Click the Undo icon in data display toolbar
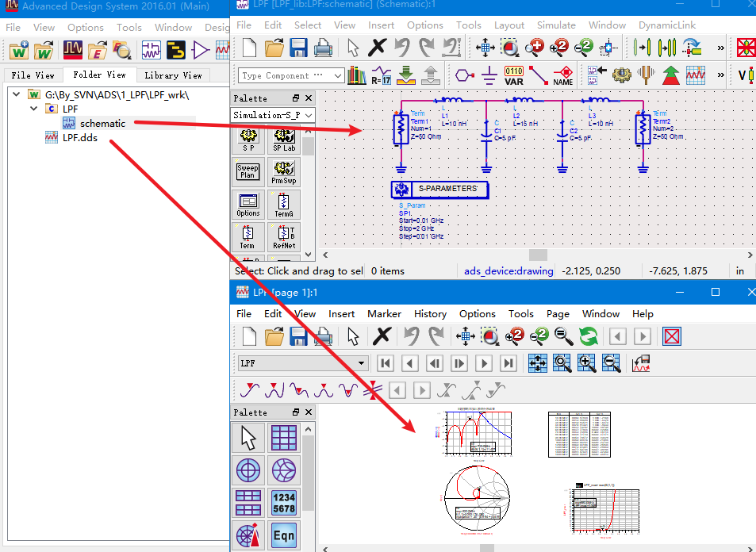Image resolution: width=756 pixels, height=552 pixels. (x=411, y=336)
